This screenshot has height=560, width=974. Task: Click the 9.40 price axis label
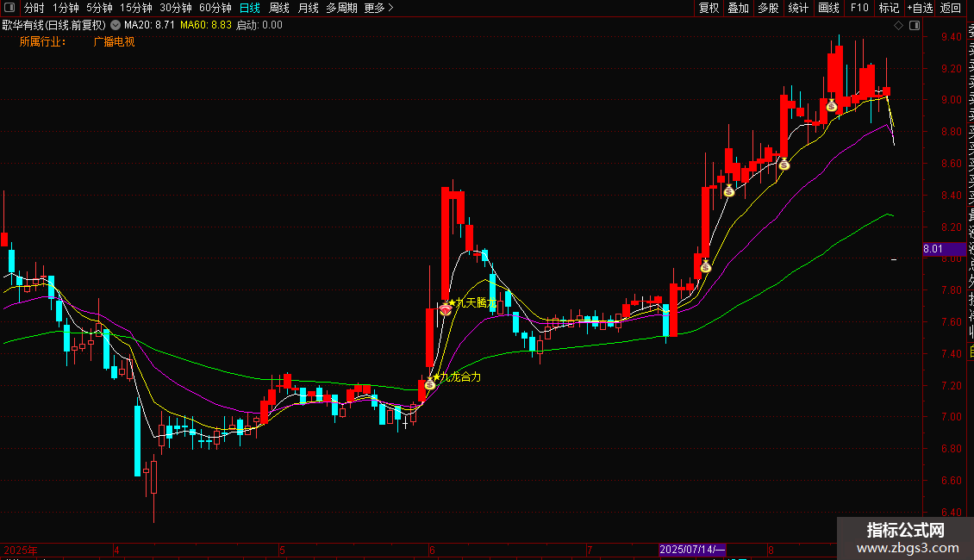pos(951,37)
